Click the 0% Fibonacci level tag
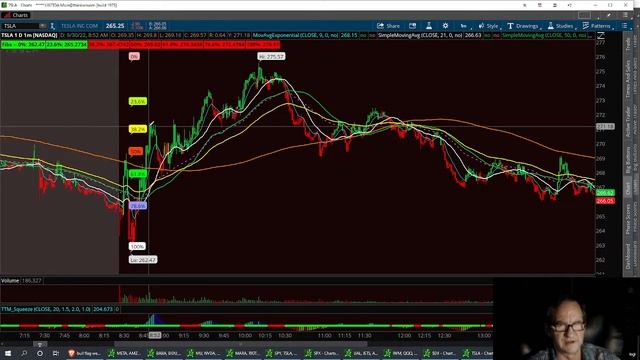 click(x=134, y=56)
